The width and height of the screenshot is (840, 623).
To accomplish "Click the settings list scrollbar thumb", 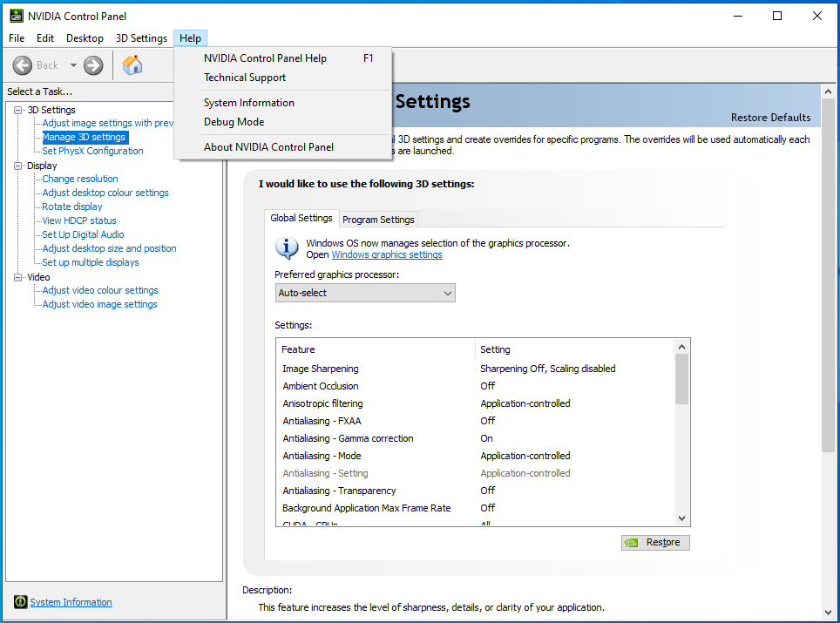I will 681,379.
